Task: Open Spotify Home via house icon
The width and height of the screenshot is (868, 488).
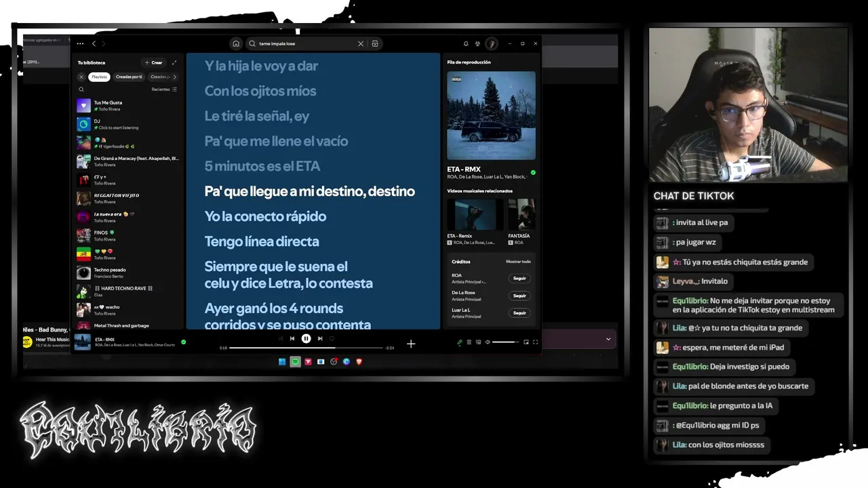Action: [235, 43]
